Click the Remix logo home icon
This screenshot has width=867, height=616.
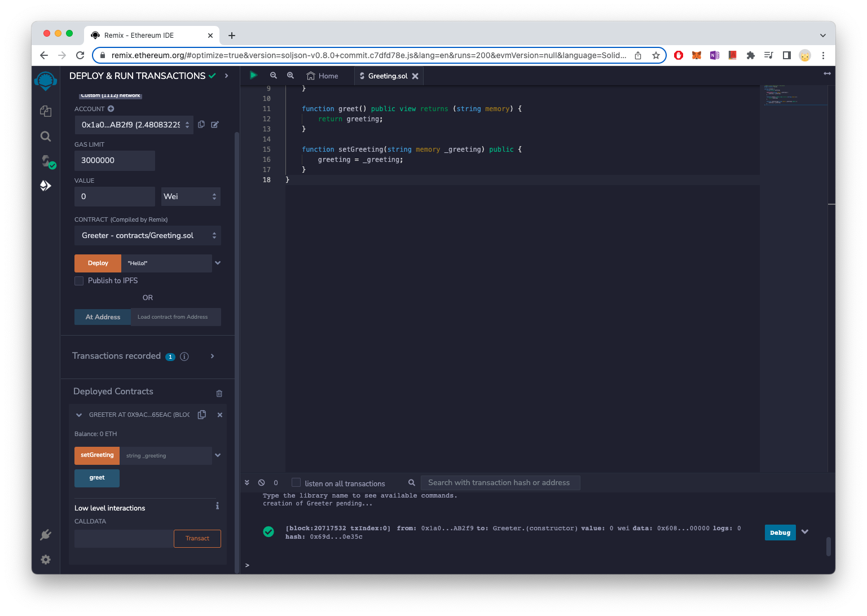(46, 81)
